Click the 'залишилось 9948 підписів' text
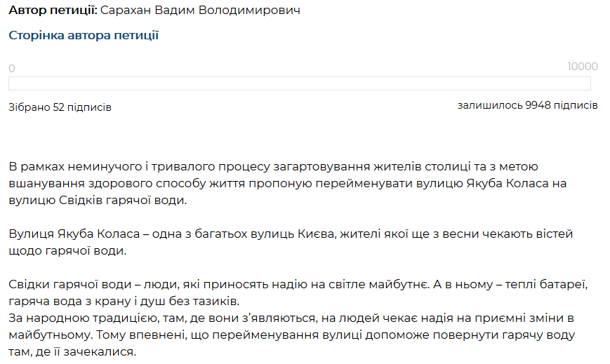 click(x=527, y=105)
